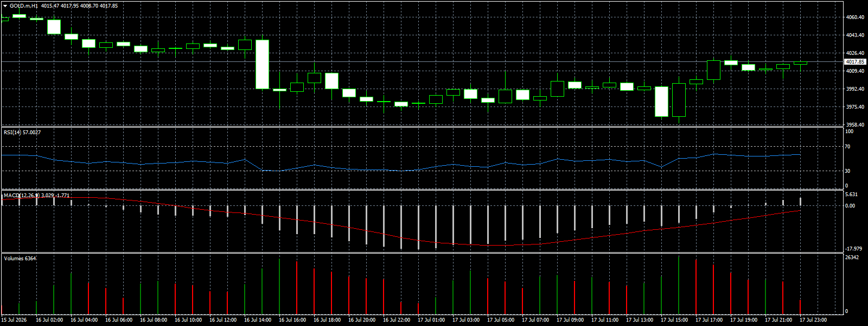Click the 4060.40 price axis label
This screenshot has width=868, height=326.
(855, 17)
